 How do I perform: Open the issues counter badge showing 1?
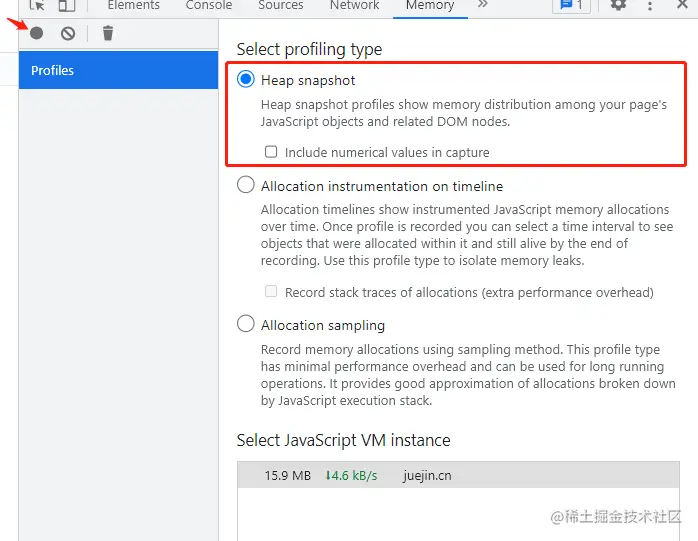click(x=571, y=5)
